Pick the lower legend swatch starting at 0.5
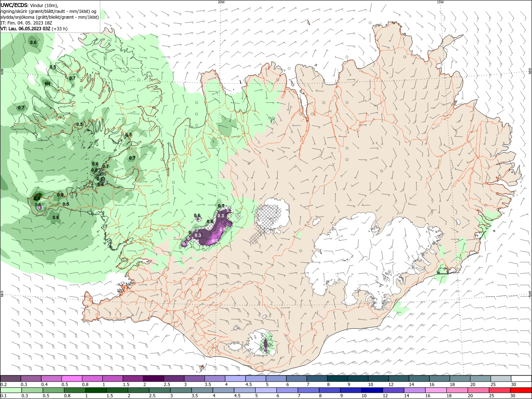Image resolution: width=532 pixels, height=399 pixels. click(53, 390)
